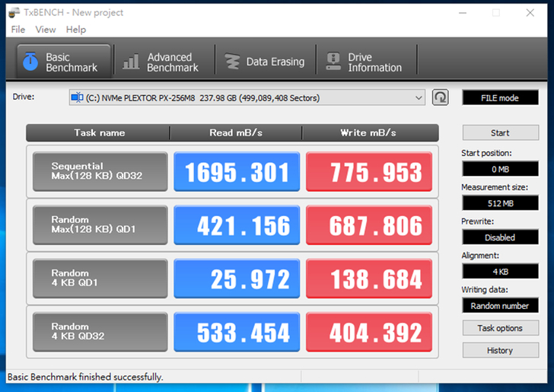Screen dimensions: 554x392
Task: Change the Measurement size 512 MB field
Action: (500, 203)
